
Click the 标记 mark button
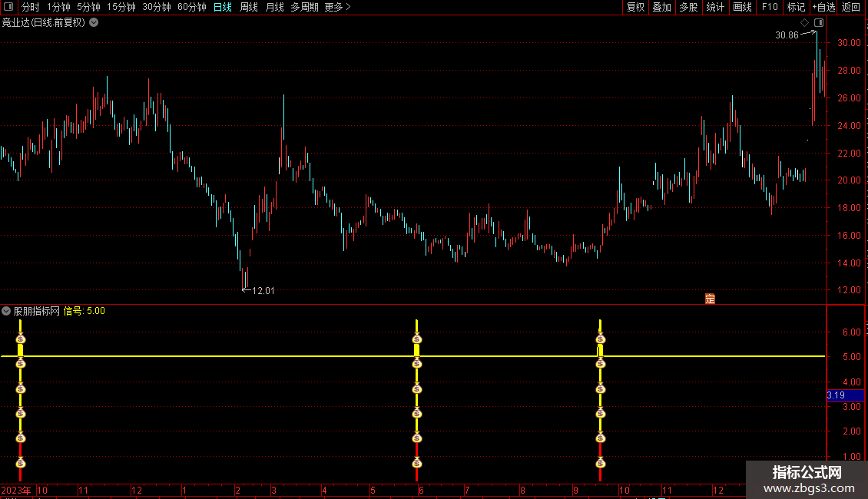pyautogui.click(x=796, y=7)
